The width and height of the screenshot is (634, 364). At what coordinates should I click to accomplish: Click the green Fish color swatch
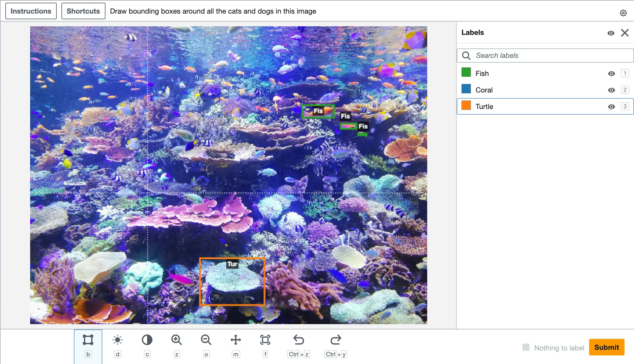click(x=466, y=72)
